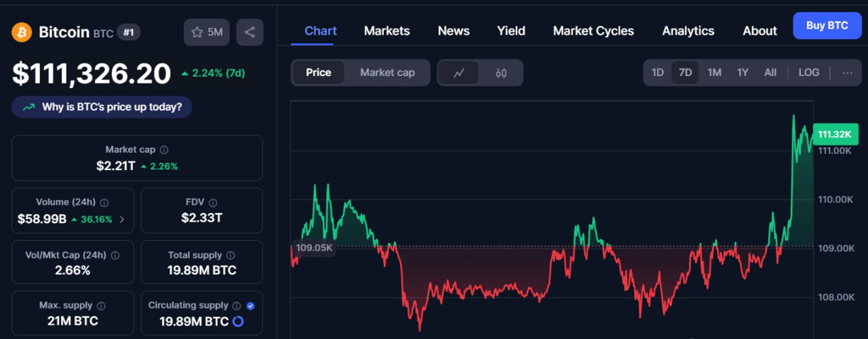Image resolution: width=868 pixels, height=339 pixels.
Task: Click info icon beside Total supply
Action: [231, 256]
